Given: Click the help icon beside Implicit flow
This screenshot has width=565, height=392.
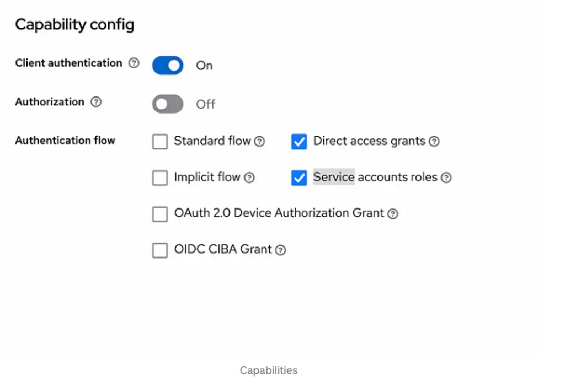Looking at the screenshot, I should [x=250, y=178].
